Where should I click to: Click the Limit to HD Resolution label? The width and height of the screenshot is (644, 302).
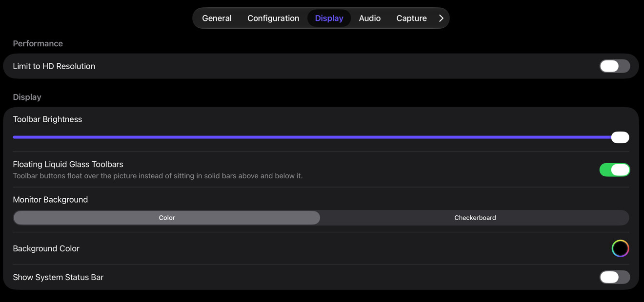coord(54,66)
